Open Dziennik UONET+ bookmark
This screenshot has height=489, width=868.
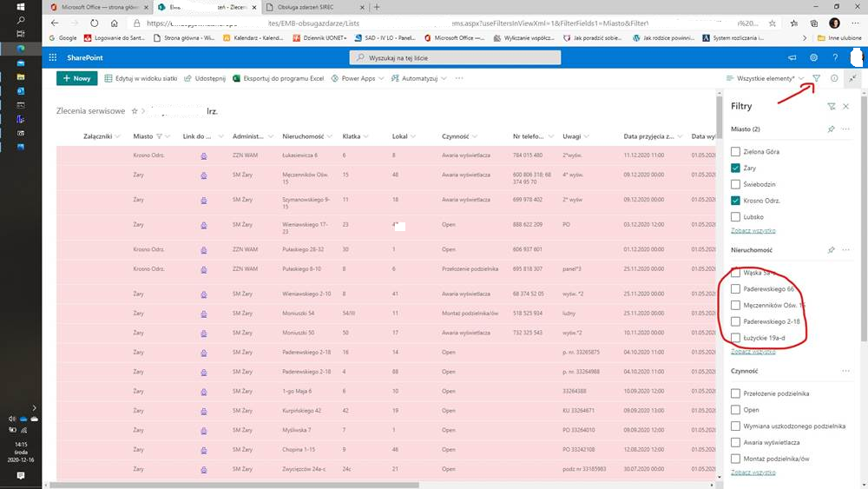click(x=319, y=38)
